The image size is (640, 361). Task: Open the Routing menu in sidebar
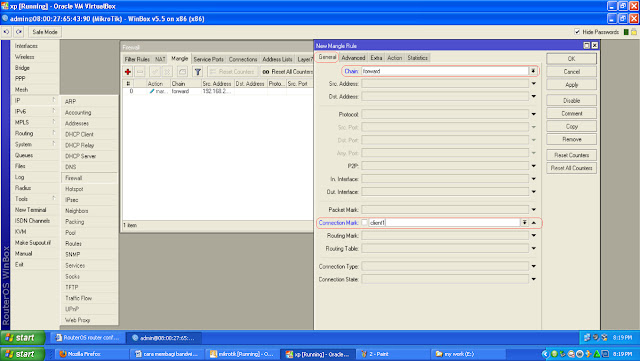(x=35, y=134)
